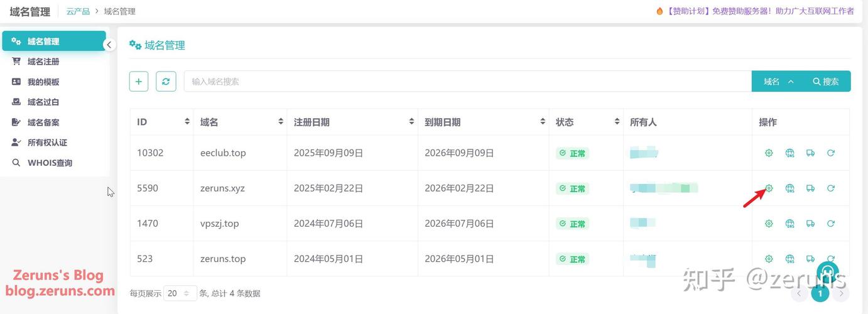Open DNS management for zeruns.top
The height and width of the screenshot is (314, 868).
790,258
